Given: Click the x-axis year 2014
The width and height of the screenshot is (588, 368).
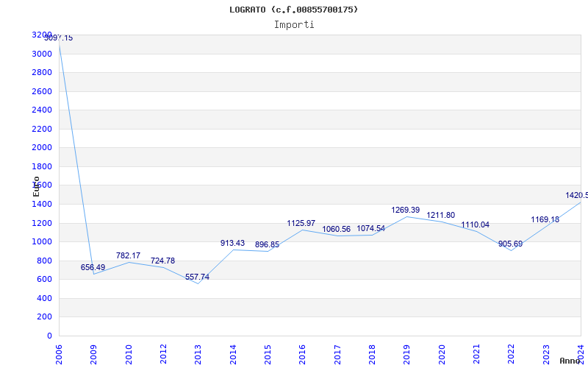Looking at the screenshot, I should (233, 354).
